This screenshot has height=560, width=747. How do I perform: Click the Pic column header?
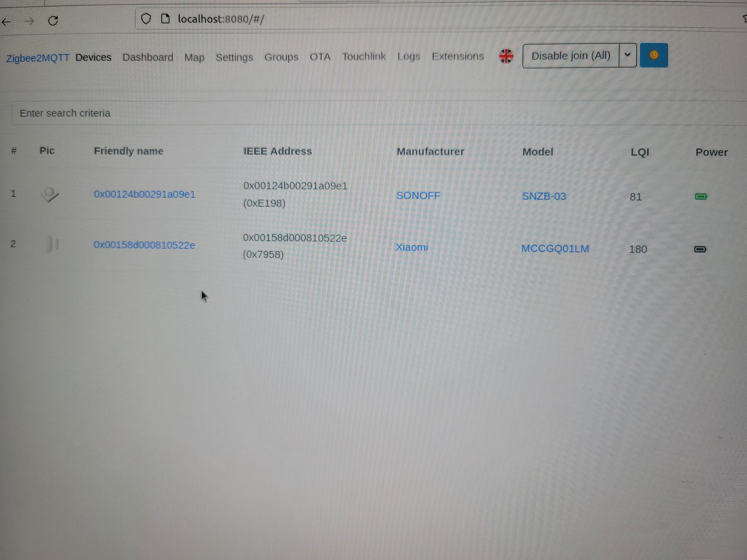[x=47, y=151]
